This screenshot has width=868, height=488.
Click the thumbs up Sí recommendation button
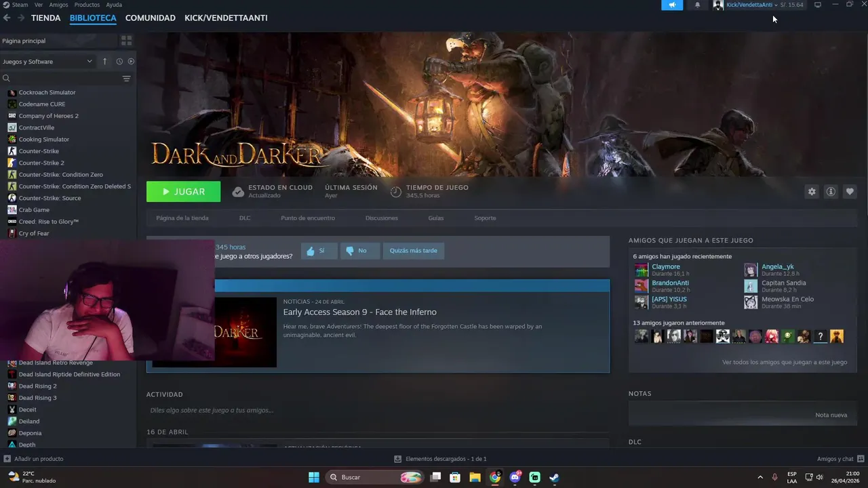[x=319, y=251]
